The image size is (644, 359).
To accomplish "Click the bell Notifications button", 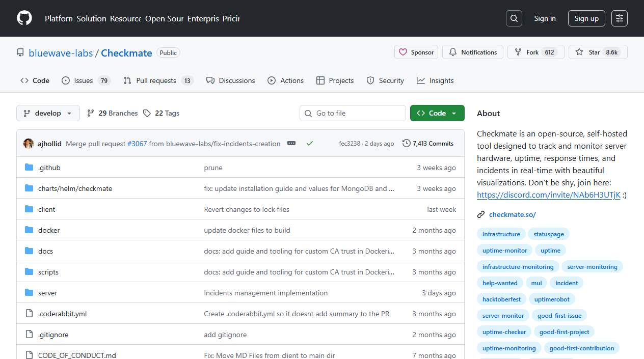I will point(473,52).
